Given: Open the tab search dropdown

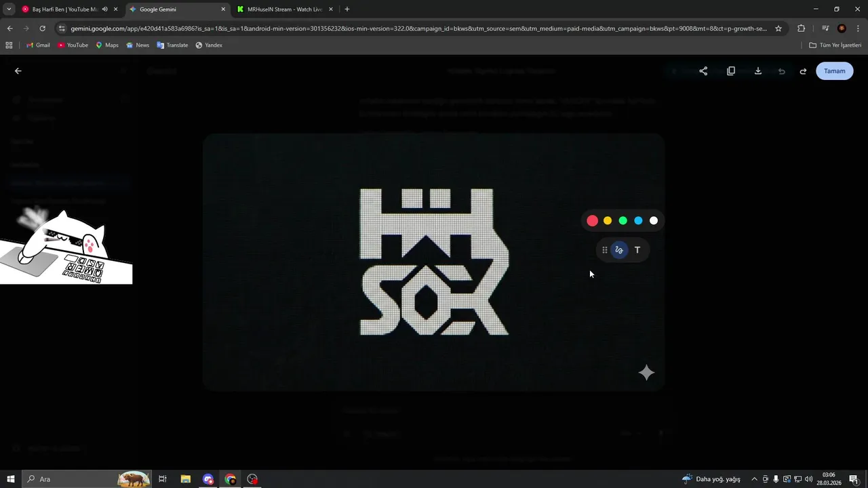Looking at the screenshot, I should (9, 9).
